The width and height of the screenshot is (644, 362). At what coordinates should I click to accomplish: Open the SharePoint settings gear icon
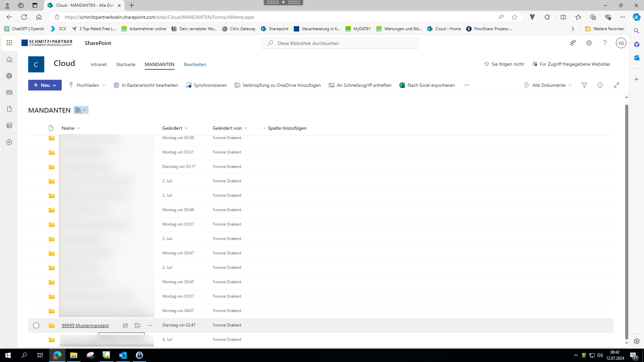pyautogui.click(x=589, y=43)
